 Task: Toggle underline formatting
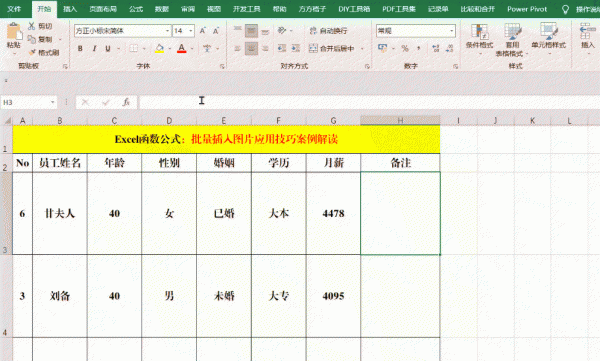click(x=108, y=48)
